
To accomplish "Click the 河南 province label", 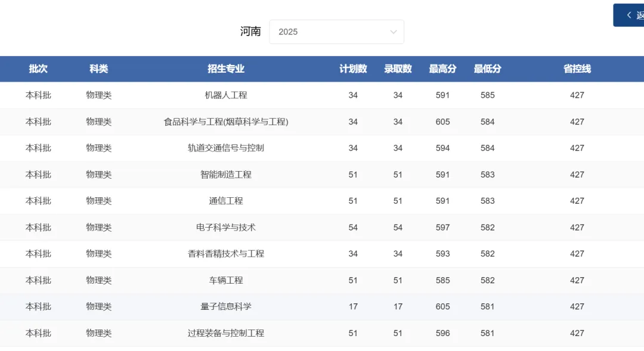I will (250, 32).
